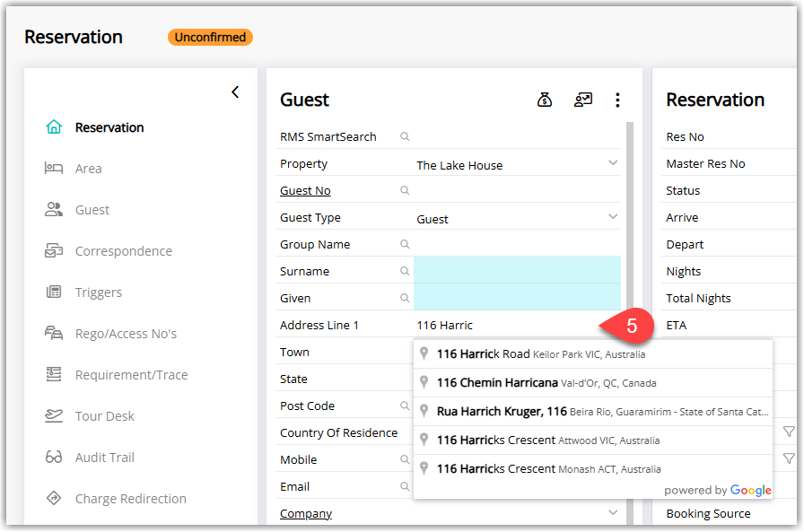This screenshot has width=804, height=532.
Task: Click the Email search icon
Action: (405, 486)
